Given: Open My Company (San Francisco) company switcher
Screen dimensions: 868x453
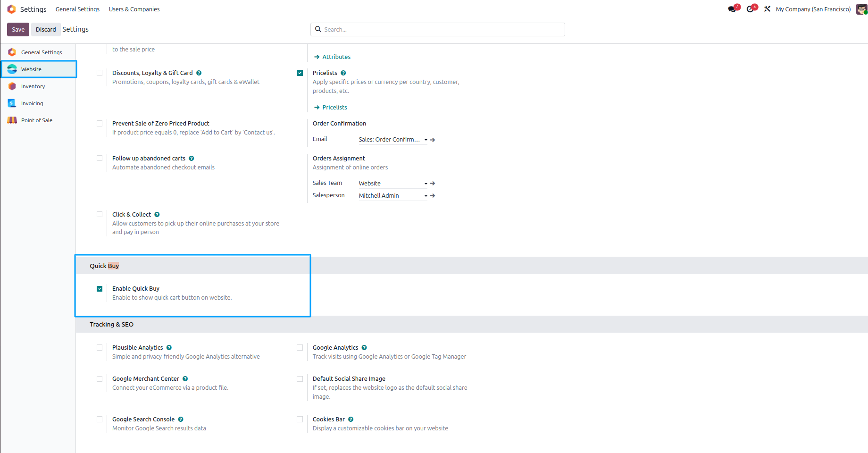Looking at the screenshot, I should (x=813, y=9).
